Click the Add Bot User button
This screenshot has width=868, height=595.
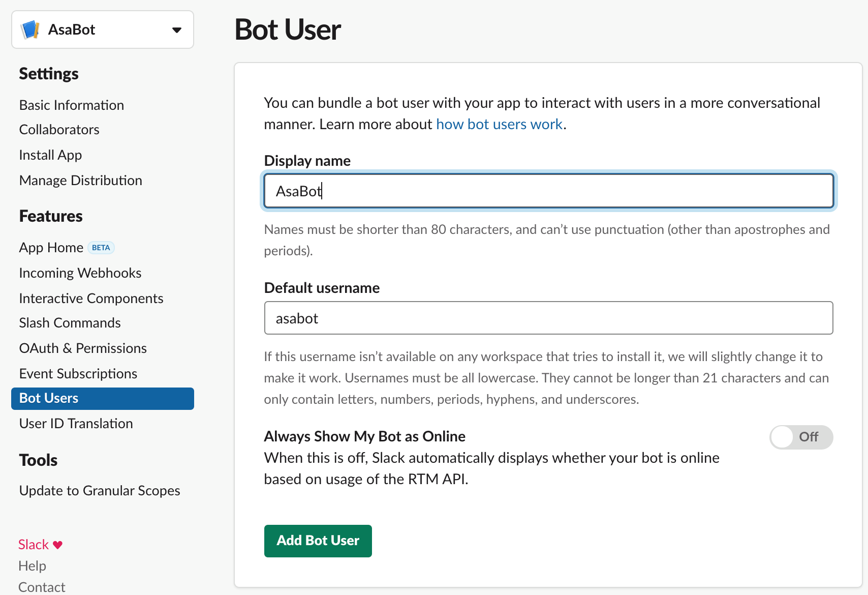click(318, 541)
